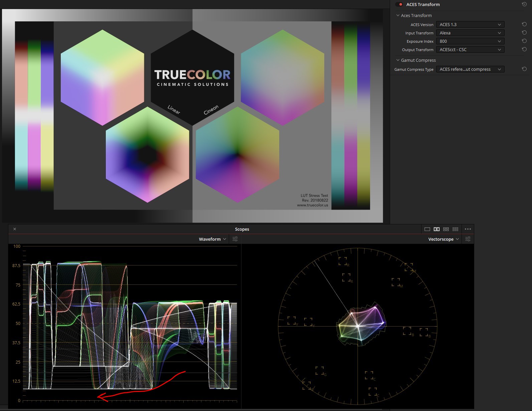
Task: Reset the Gamut Compress Type parameter
Action: pyautogui.click(x=524, y=69)
